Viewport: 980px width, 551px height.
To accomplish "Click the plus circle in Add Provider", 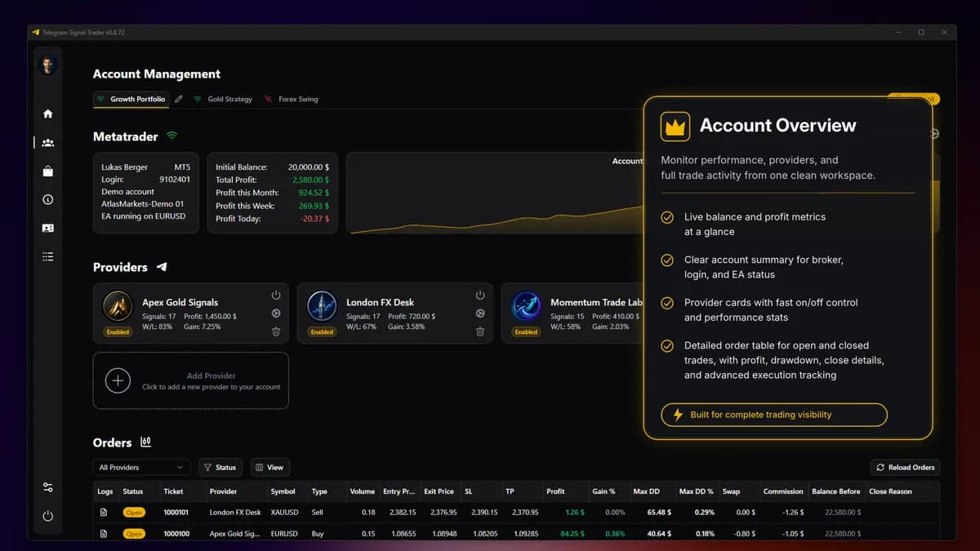I will point(118,380).
